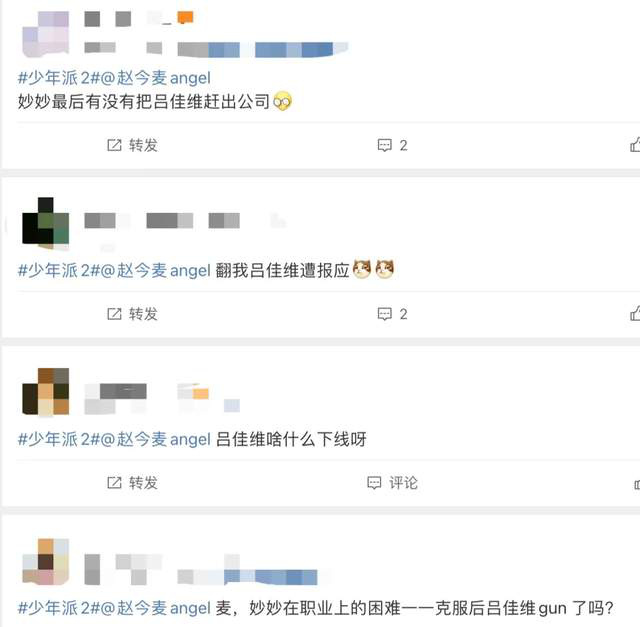Click repost icon on 下线 post
This screenshot has width=640, height=627.
(x=114, y=482)
